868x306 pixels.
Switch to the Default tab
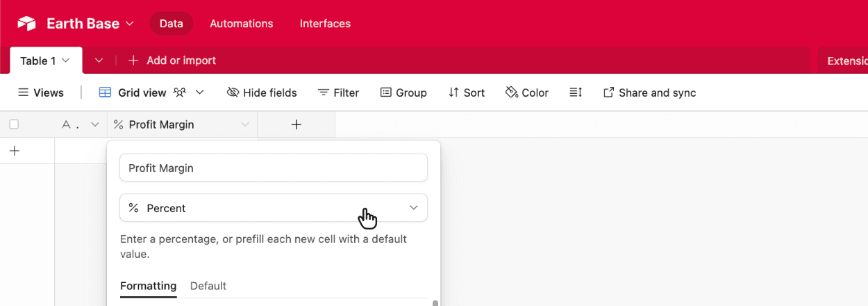pyautogui.click(x=208, y=286)
